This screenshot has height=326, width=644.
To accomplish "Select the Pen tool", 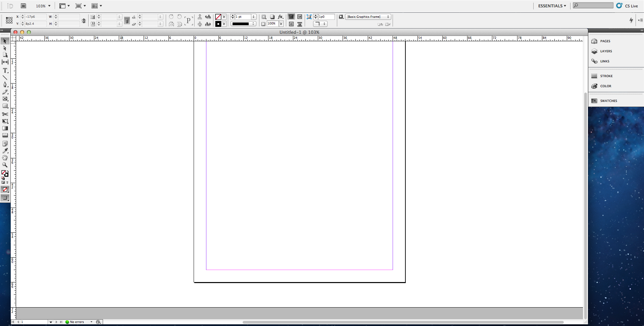I will (5, 85).
